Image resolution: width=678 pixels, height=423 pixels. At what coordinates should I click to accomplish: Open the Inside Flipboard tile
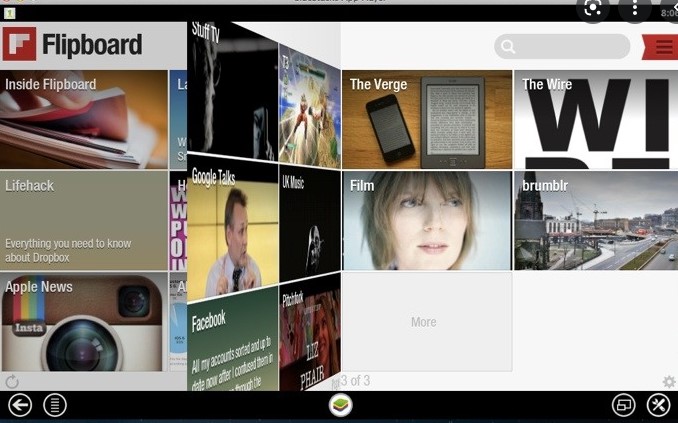point(84,119)
